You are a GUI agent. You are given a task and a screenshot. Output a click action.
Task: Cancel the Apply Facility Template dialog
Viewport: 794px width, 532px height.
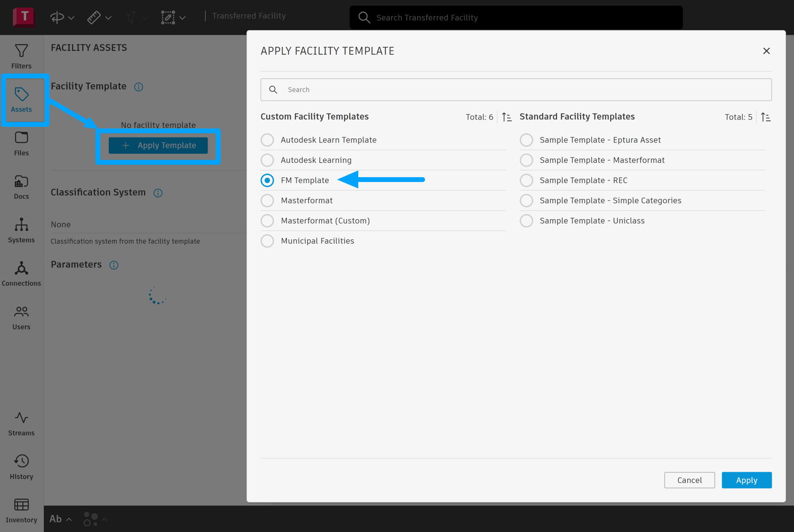click(689, 480)
